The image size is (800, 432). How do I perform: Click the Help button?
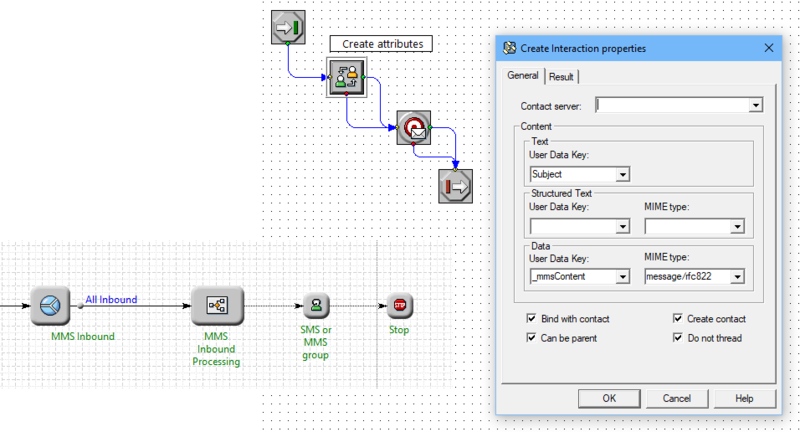point(743,398)
